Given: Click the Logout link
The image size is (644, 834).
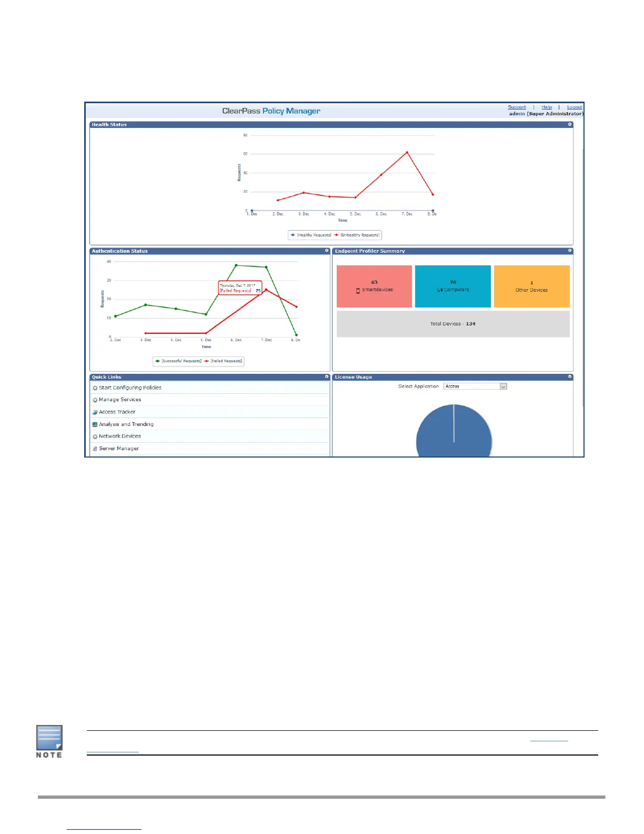Looking at the screenshot, I should [575, 107].
